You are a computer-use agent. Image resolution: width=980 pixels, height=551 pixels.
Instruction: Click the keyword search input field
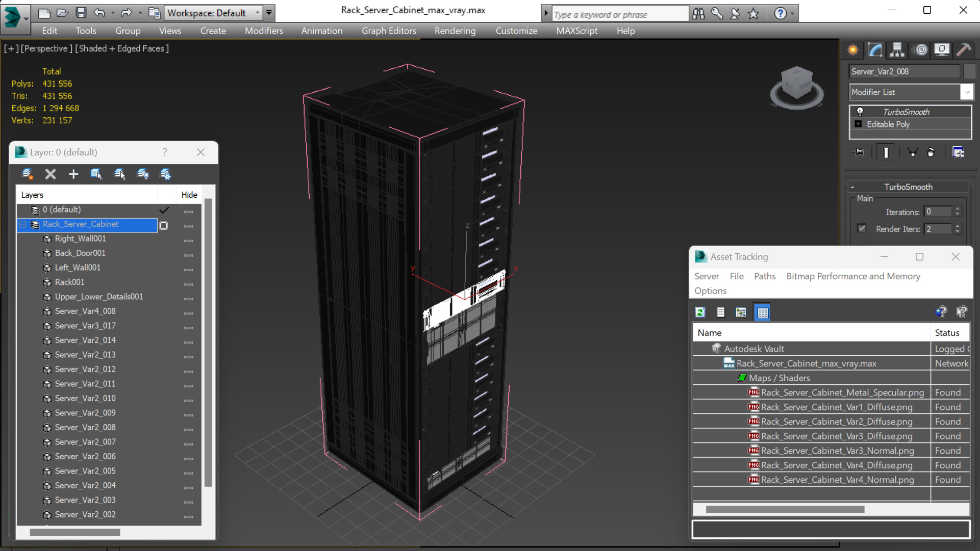coord(619,14)
